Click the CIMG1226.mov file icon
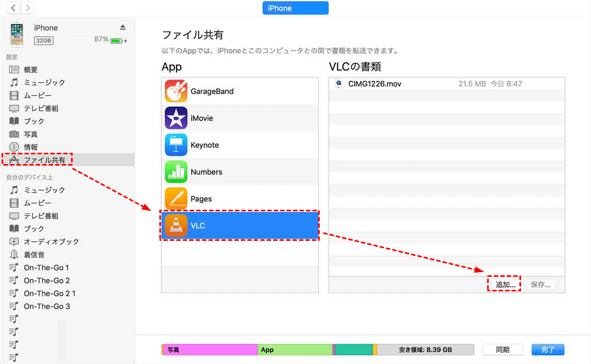The image size is (591, 364). (339, 83)
